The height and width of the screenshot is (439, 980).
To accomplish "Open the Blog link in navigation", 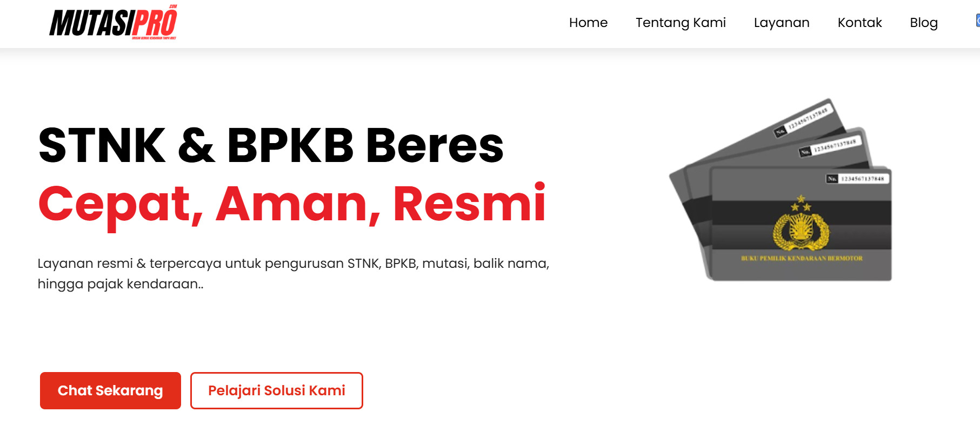I will (x=924, y=23).
